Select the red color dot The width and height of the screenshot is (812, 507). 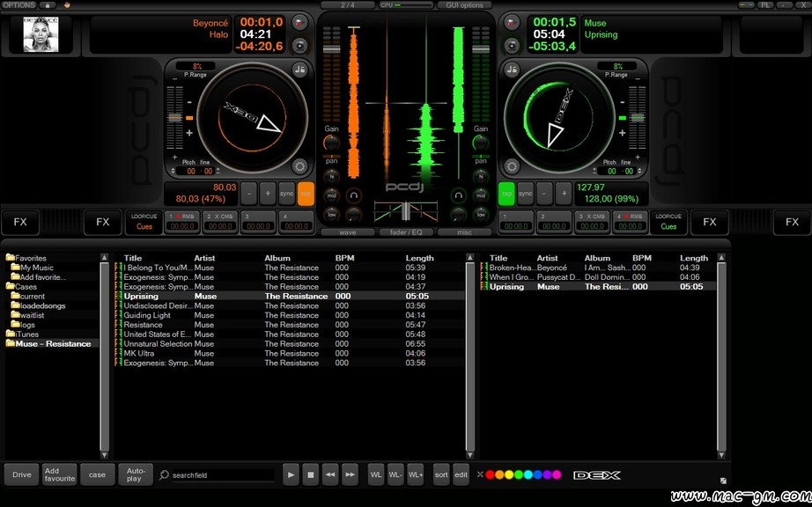click(490, 474)
